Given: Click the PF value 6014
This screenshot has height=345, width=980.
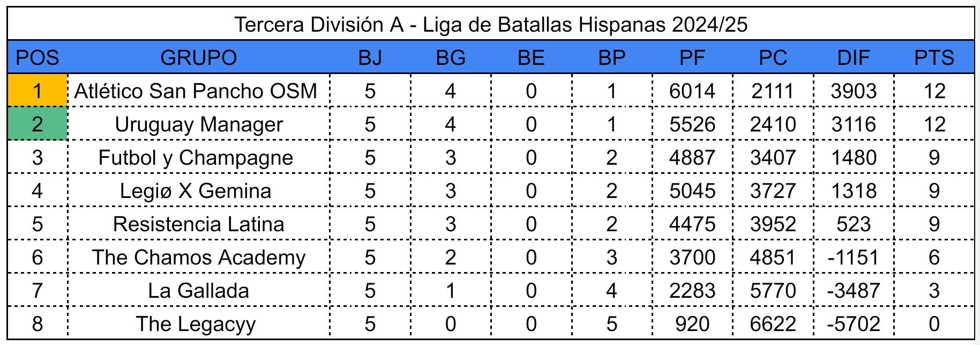Looking at the screenshot, I should (692, 91).
